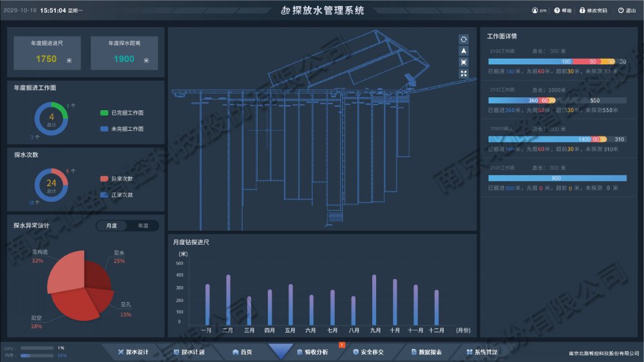Switch the chart to 月度 view
This screenshot has width=644, height=362.
pos(111,226)
